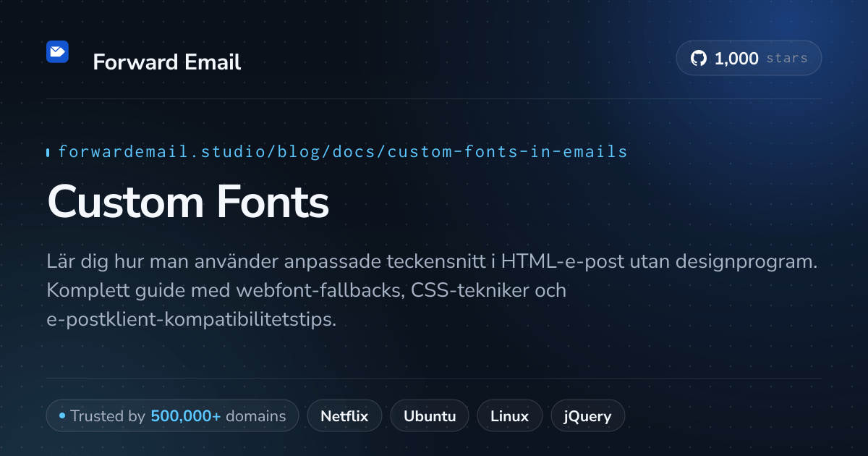The width and height of the screenshot is (868, 456).
Task: Click the Trusted by 500,000+ domains badge
Action: pyautogui.click(x=173, y=416)
